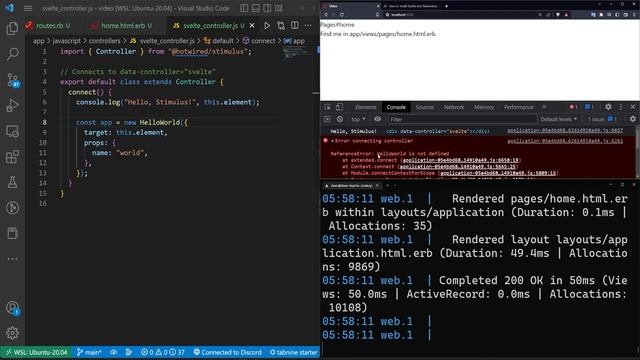Open the 'connect' breadcrumb symbol

click(259, 41)
